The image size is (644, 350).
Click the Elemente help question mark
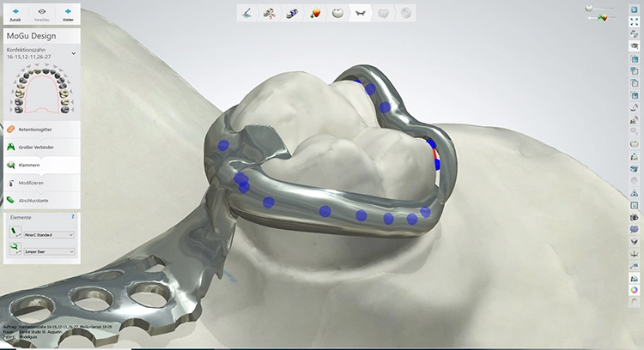click(x=74, y=218)
